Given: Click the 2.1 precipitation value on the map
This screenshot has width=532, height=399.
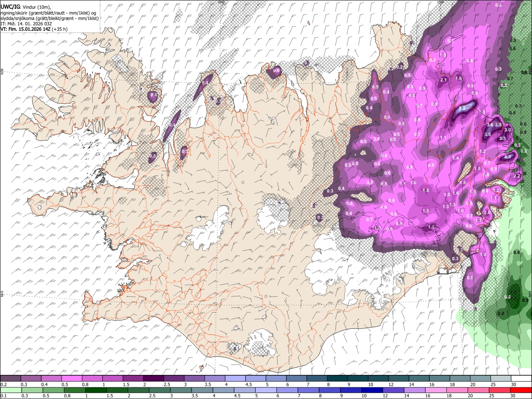Looking at the screenshot, I should (443, 80).
